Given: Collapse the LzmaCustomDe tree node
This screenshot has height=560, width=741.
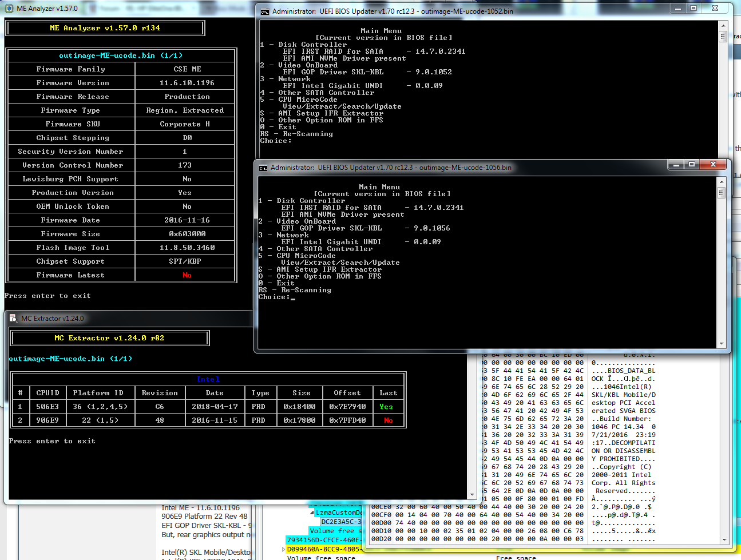Looking at the screenshot, I should (312, 513).
